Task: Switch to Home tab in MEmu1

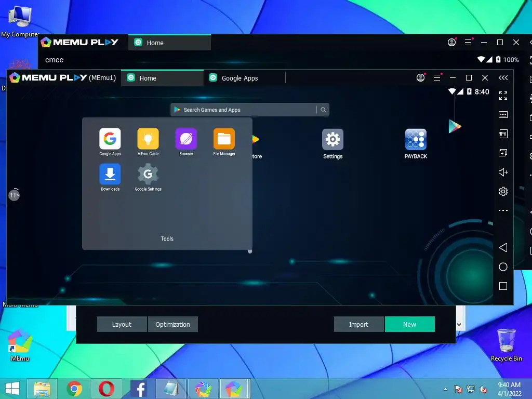Action: click(162, 78)
